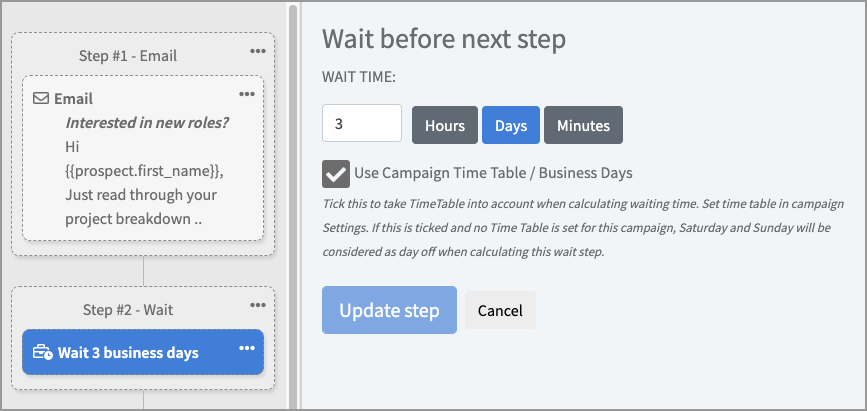
Task: Open Step #2 options ellipsis menu
Action: coord(258,305)
